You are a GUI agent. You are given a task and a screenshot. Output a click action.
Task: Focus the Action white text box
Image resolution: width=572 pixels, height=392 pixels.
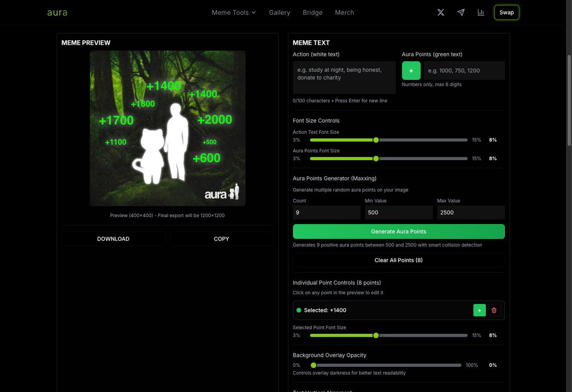point(344,78)
